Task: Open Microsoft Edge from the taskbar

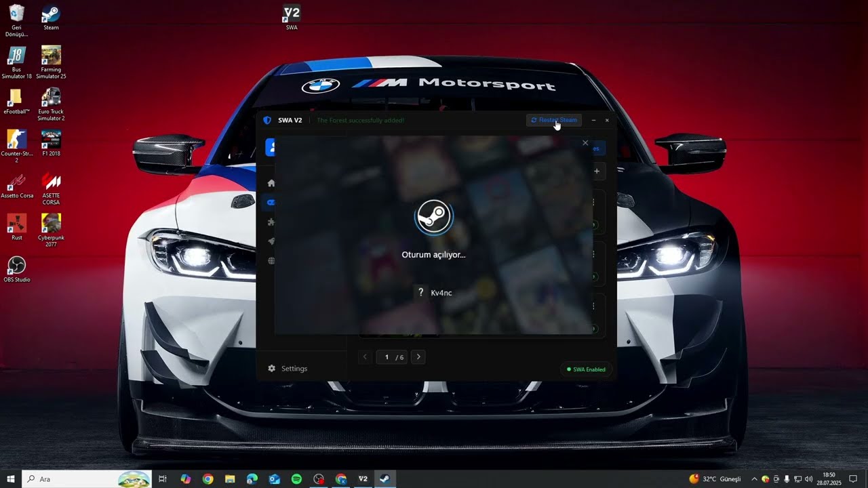Action: click(252, 479)
